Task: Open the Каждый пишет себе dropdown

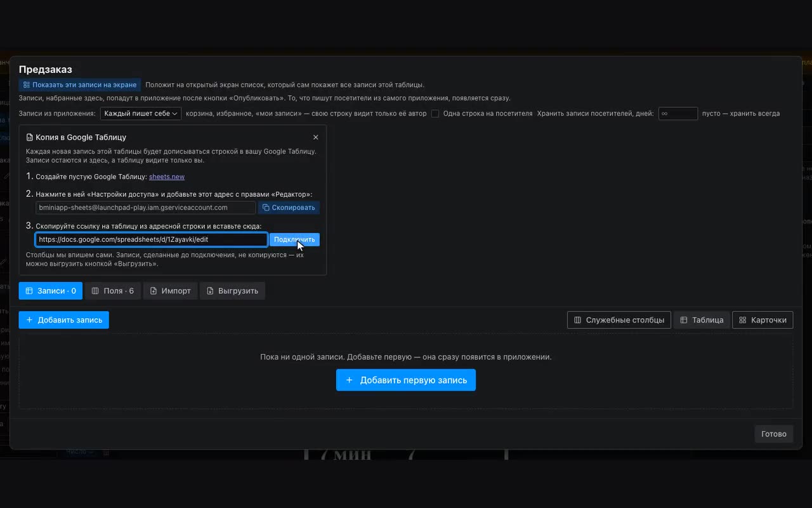Action: click(x=141, y=114)
